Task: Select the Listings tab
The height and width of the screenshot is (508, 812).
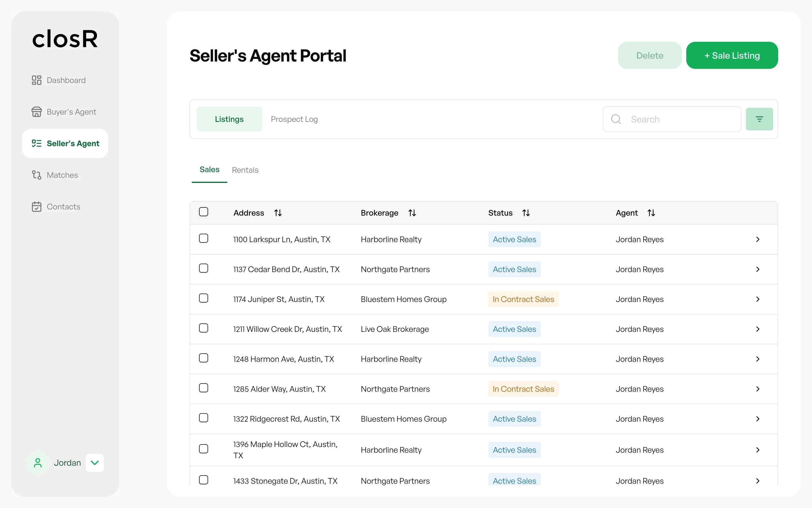Action: 229,119
